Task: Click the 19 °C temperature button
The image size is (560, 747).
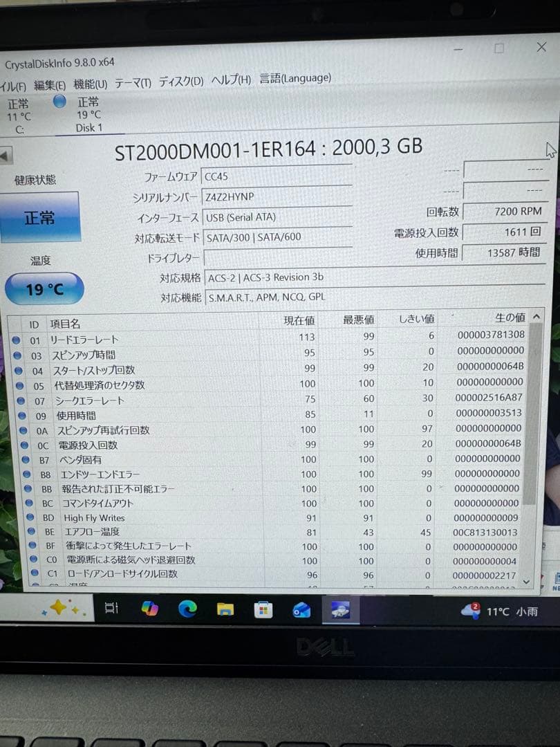Action: pyautogui.click(x=44, y=288)
